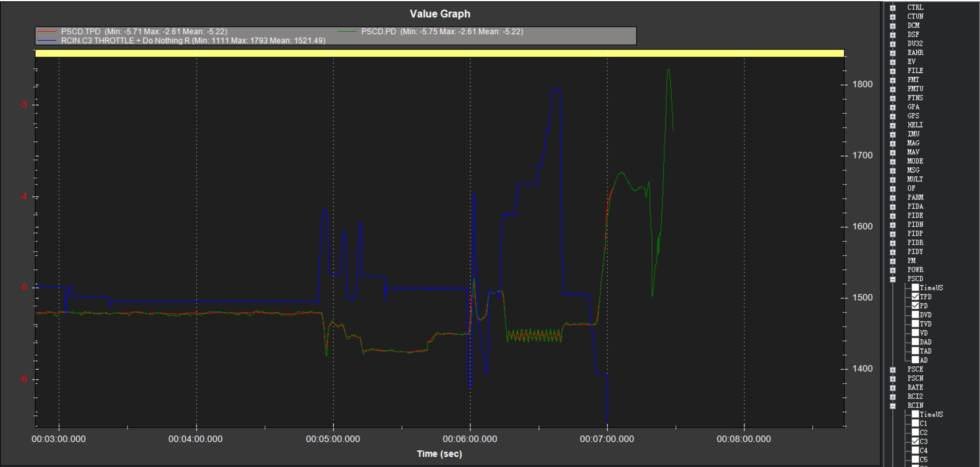The width and height of the screenshot is (980, 467).
Task: Select the HELI tree item label
Action: pyautogui.click(x=915, y=125)
